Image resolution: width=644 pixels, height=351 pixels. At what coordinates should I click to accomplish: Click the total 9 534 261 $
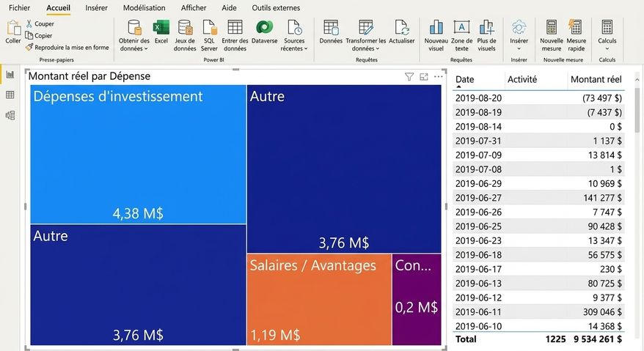tap(598, 339)
